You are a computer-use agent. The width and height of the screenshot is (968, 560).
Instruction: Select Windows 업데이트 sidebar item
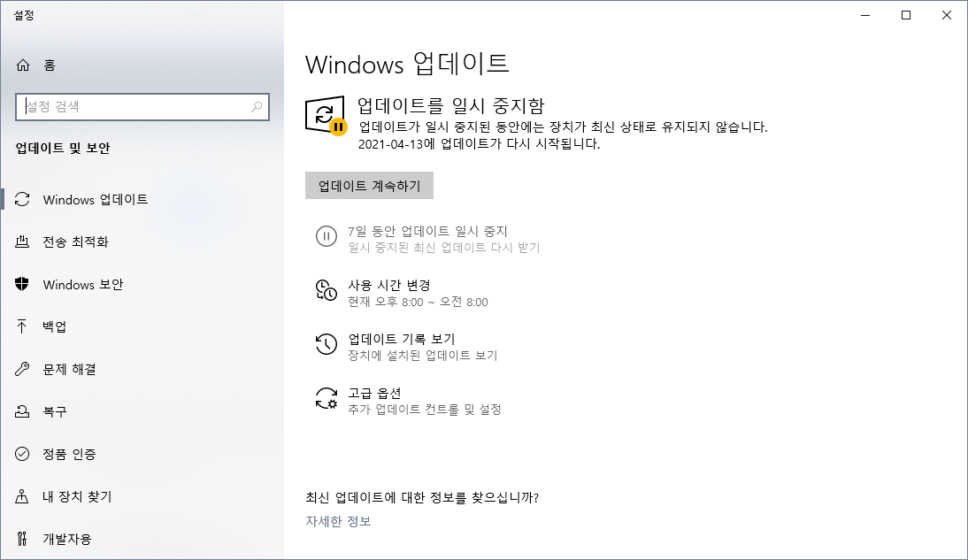[x=142, y=199]
